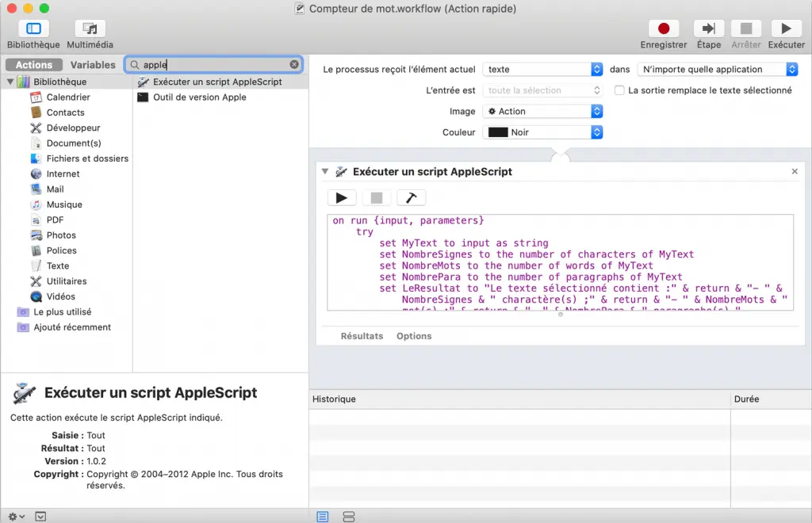Viewport: 812px width, 523px height.
Task: Select the Fichiers et dossiers category
Action: (x=87, y=158)
